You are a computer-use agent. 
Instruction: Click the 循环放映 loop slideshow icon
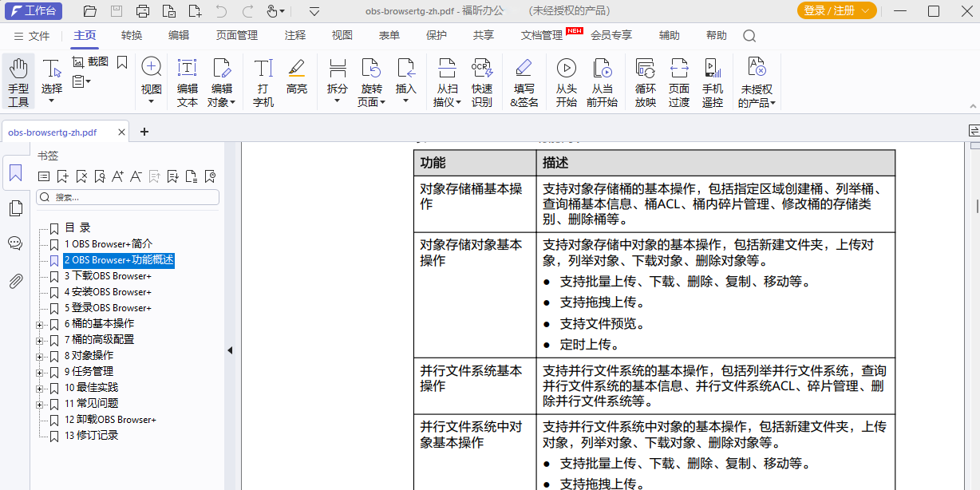tap(646, 69)
